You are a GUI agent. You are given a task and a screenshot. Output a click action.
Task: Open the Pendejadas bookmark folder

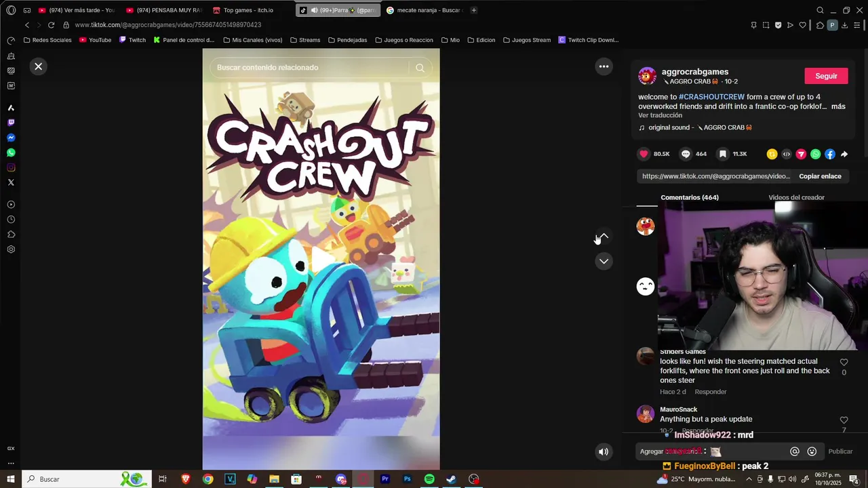click(347, 40)
